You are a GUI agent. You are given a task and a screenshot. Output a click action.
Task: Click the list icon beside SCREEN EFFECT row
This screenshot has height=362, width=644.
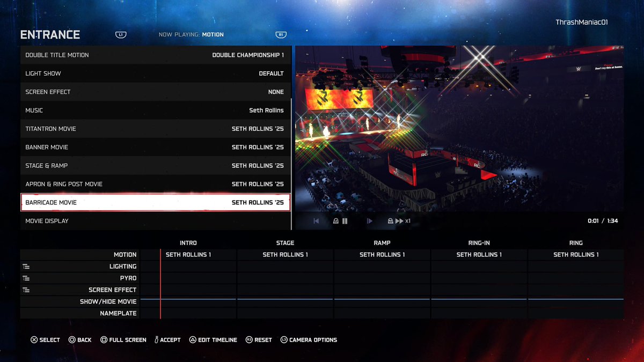26,290
